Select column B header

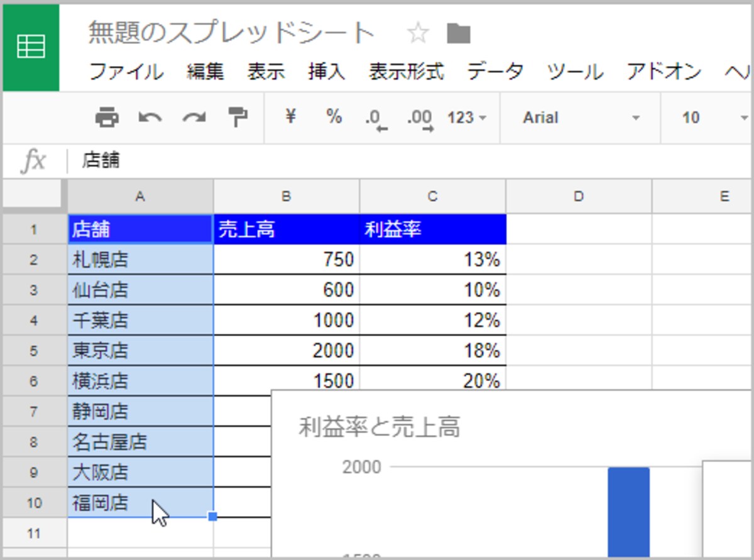pos(287,196)
